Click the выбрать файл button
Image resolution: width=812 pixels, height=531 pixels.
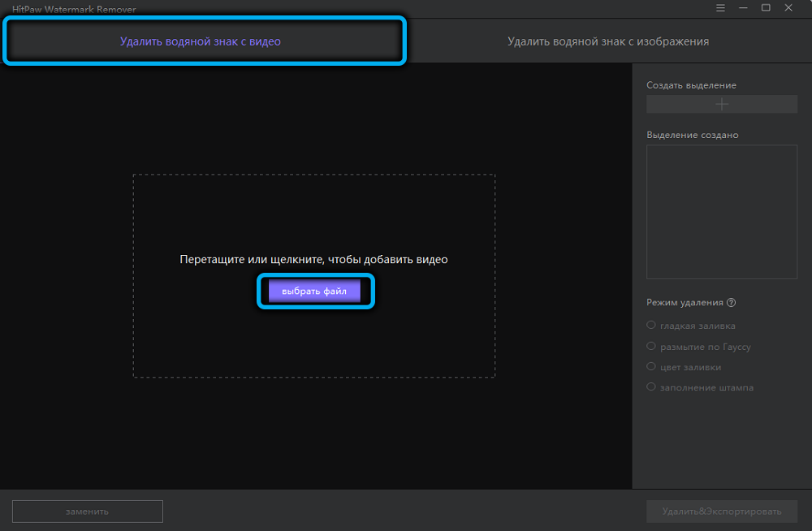click(316, 291)
